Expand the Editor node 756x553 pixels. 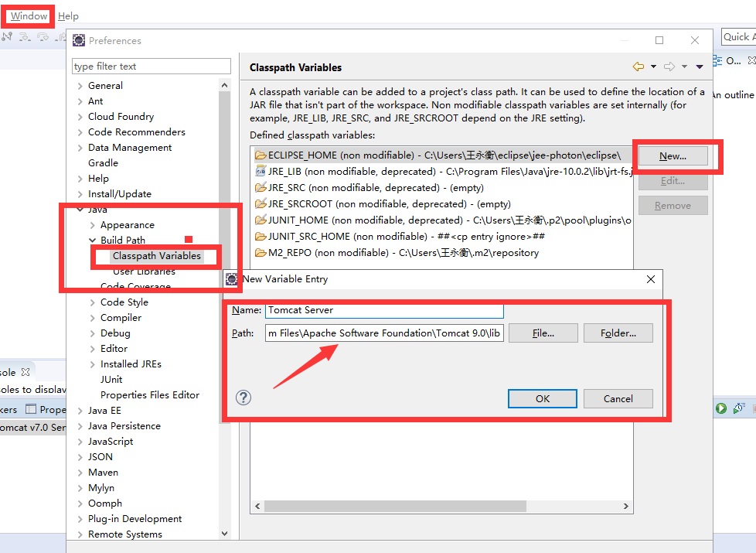tap(93, 349)
